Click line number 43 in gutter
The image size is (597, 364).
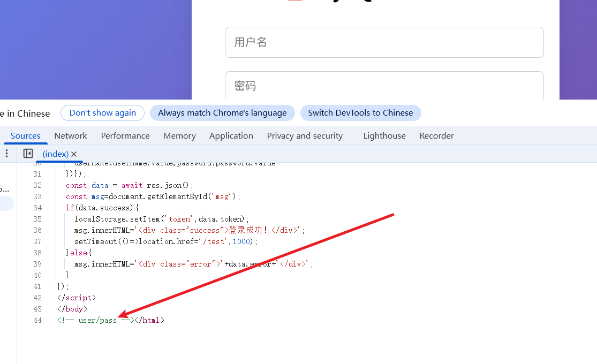[37, 309]
